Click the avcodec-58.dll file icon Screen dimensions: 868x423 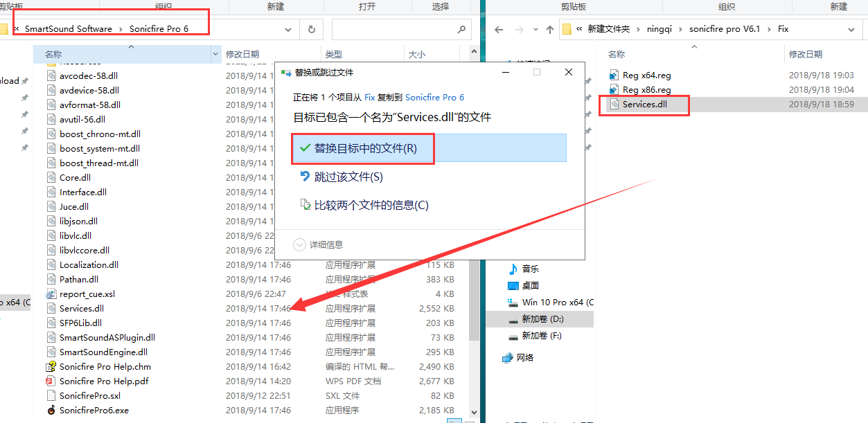[51, 75]
